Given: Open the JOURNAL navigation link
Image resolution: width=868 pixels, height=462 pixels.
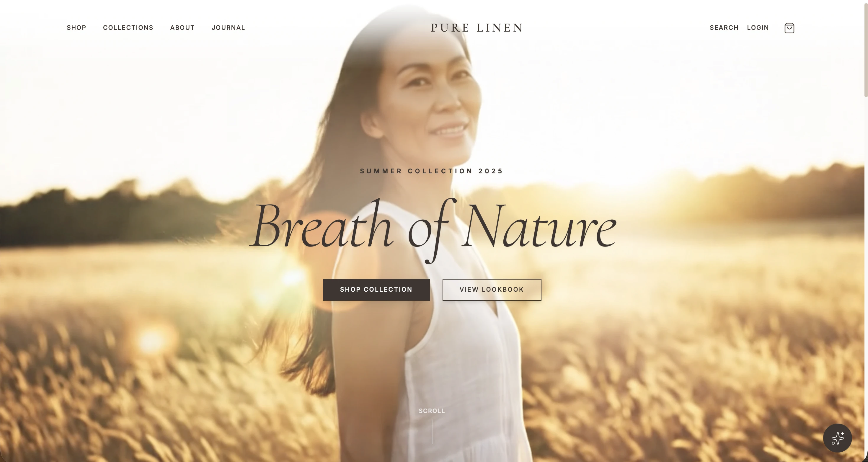Looking at the screenshot, I should tap(228, 28).
